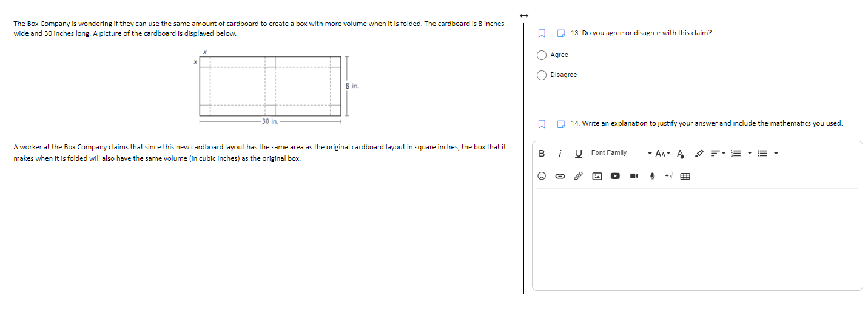Expand numbered list style options arrow

click(750, 153)
